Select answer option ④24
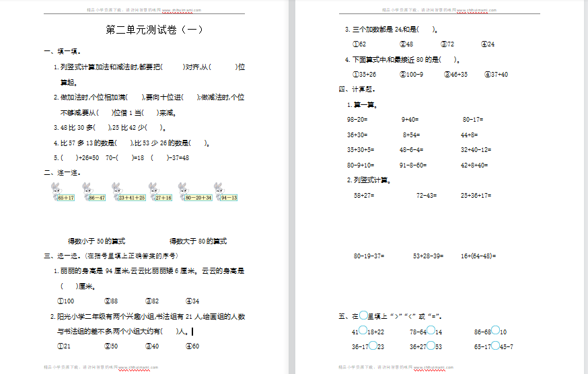The height and width of the screenshot is (374, 588). point(488,44)
